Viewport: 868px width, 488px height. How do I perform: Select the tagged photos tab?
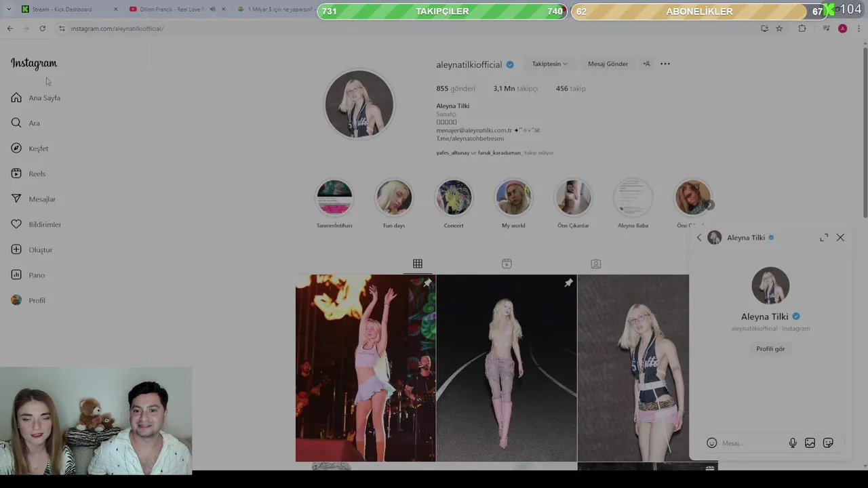coord(595,264)
